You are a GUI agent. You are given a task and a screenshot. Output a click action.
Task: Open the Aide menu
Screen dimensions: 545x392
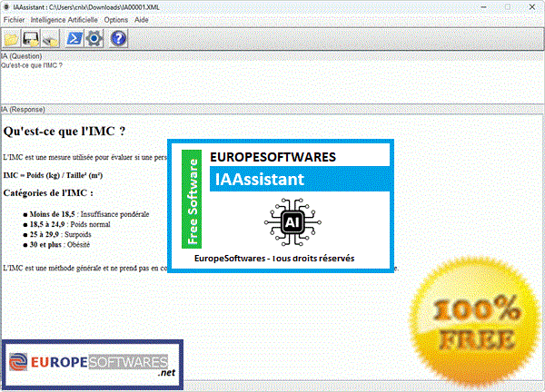coord(142,19)
